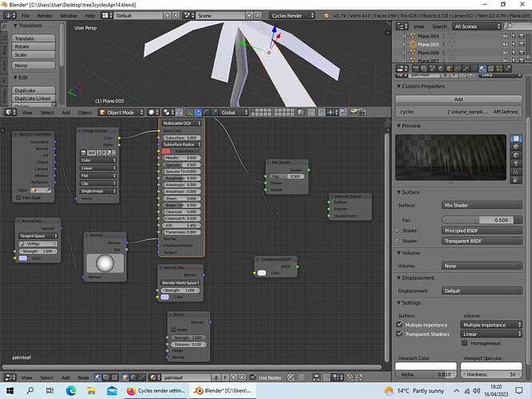Open the Render properties tab
The width and height of the screenshot is (532, 399).
pyautogui.click(x=416, y=69)
